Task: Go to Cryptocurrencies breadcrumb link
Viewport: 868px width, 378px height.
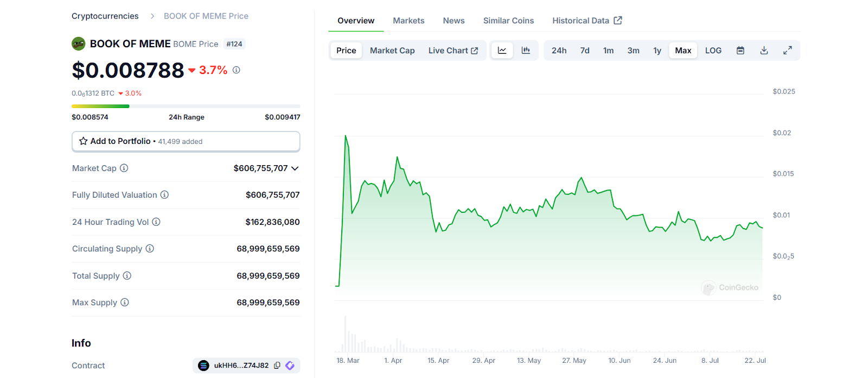Action: tap(105, 16)
